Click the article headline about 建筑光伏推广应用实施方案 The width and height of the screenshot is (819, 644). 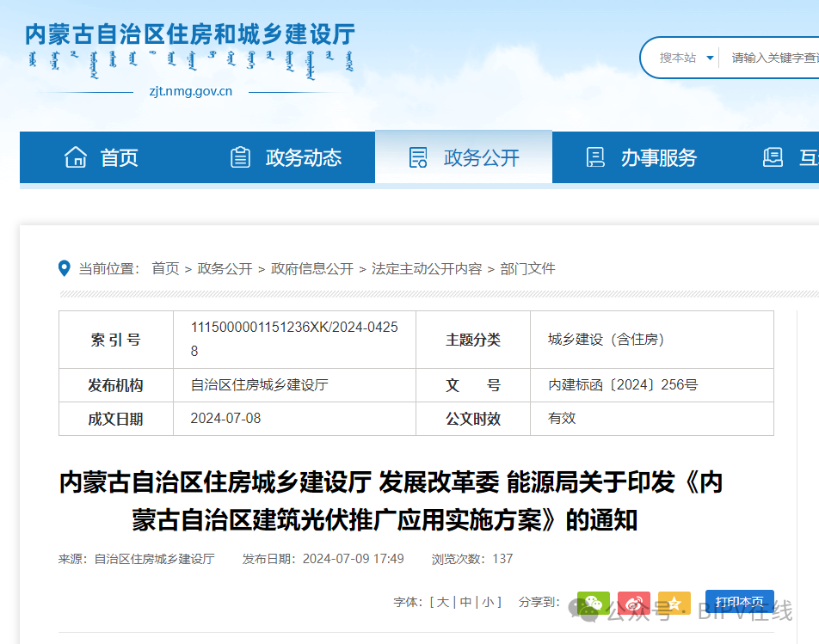point(391,501)
